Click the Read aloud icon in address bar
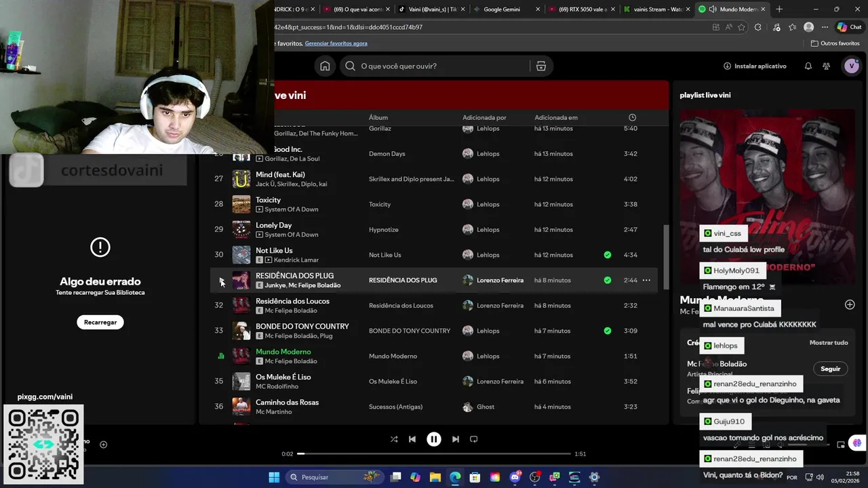 [x=729, y=27]
